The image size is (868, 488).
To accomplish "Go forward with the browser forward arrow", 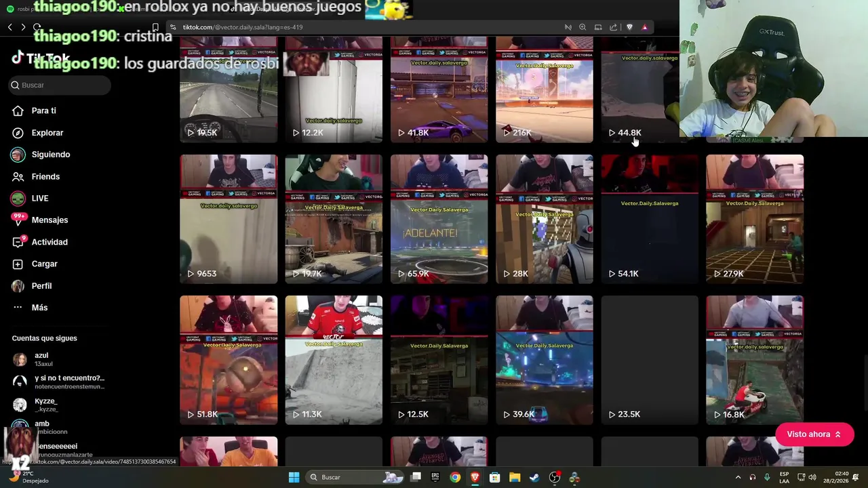I will (x=23, y=27).
